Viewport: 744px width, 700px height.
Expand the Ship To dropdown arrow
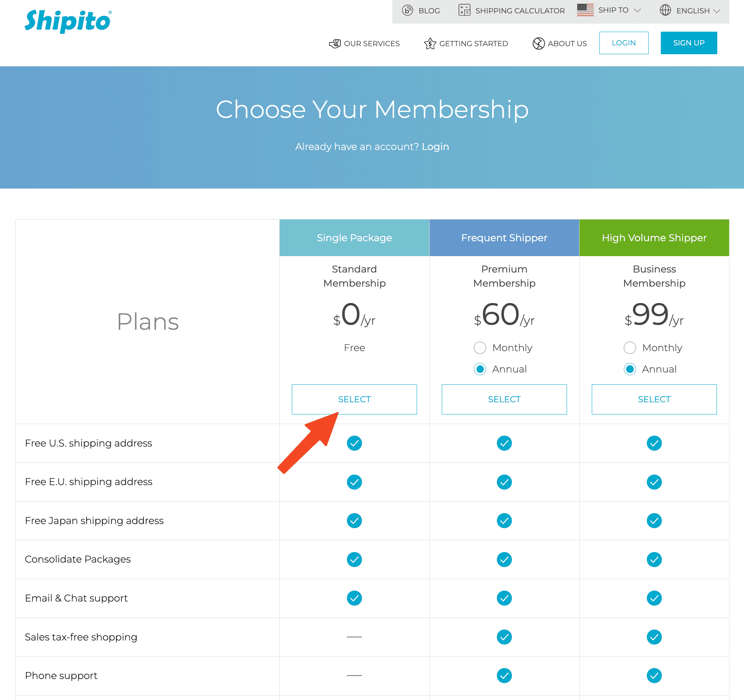pos(638,10)
